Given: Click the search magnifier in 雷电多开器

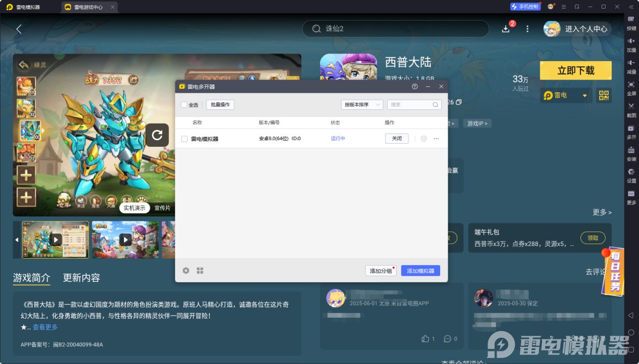Looking at the screenshot, I should (436, 105).
